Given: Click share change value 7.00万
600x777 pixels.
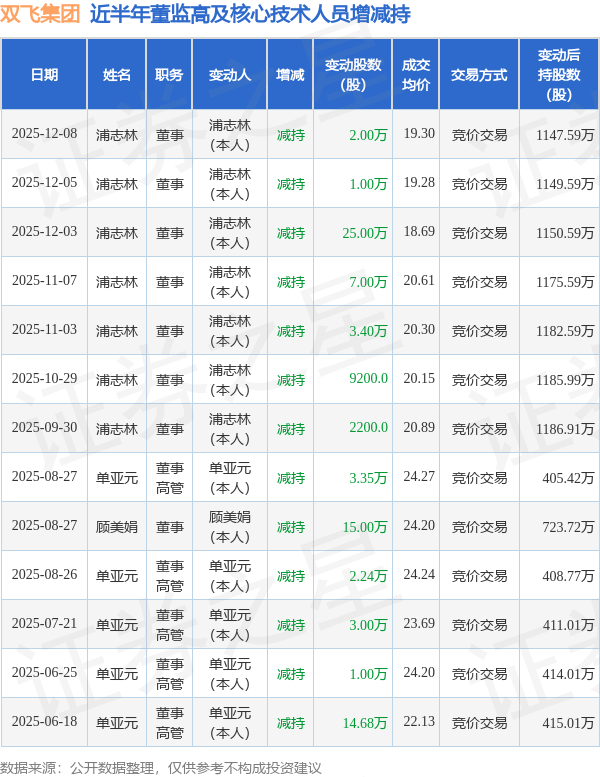Looking at the screenshot, I should [x=368, y=282].
